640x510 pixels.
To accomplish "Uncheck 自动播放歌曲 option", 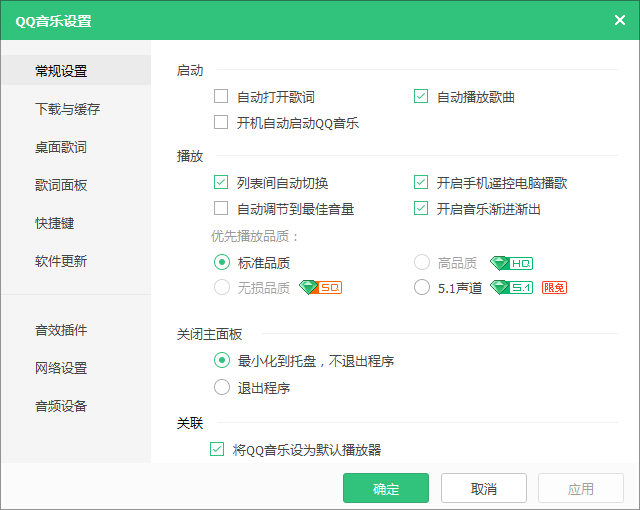I will click(421, 97).
